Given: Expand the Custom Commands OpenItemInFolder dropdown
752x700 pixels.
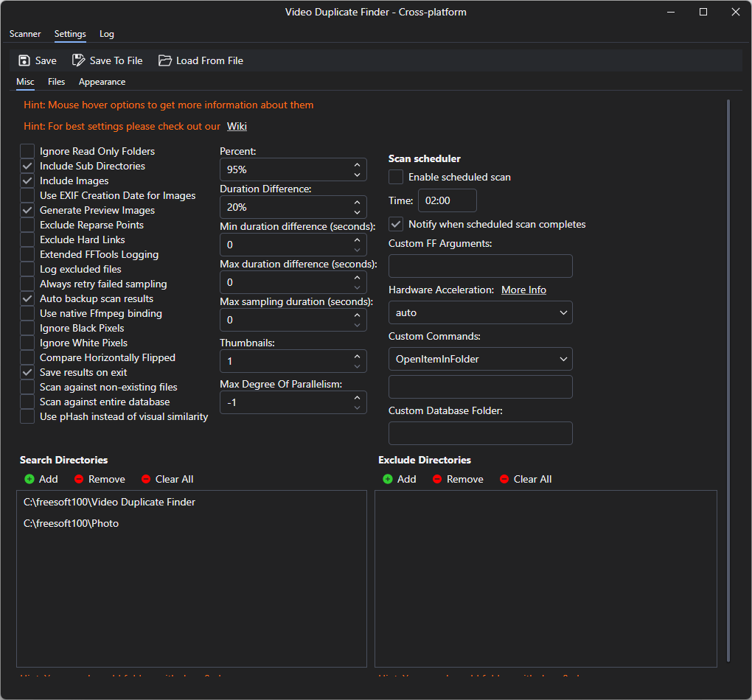Looking at the screenshot, I should tap(480, 359).
